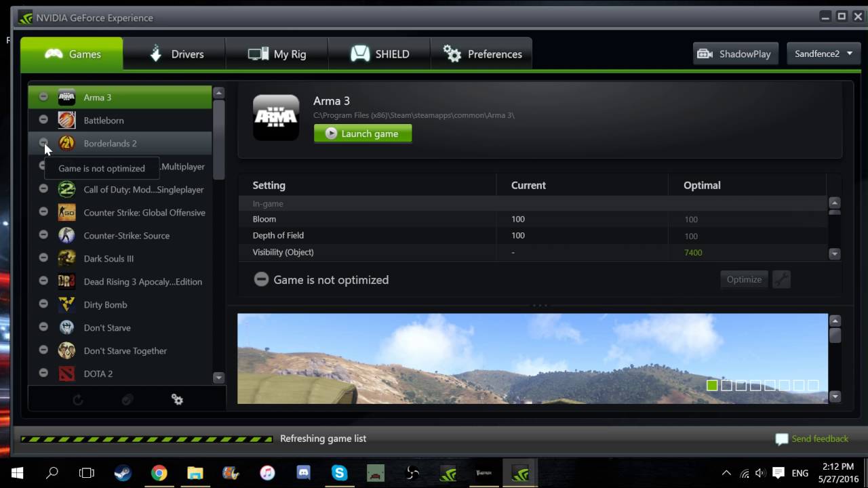Click the settings table scroll-up arrow
This screenshot has height=488, width=868.
coord(835,203)
